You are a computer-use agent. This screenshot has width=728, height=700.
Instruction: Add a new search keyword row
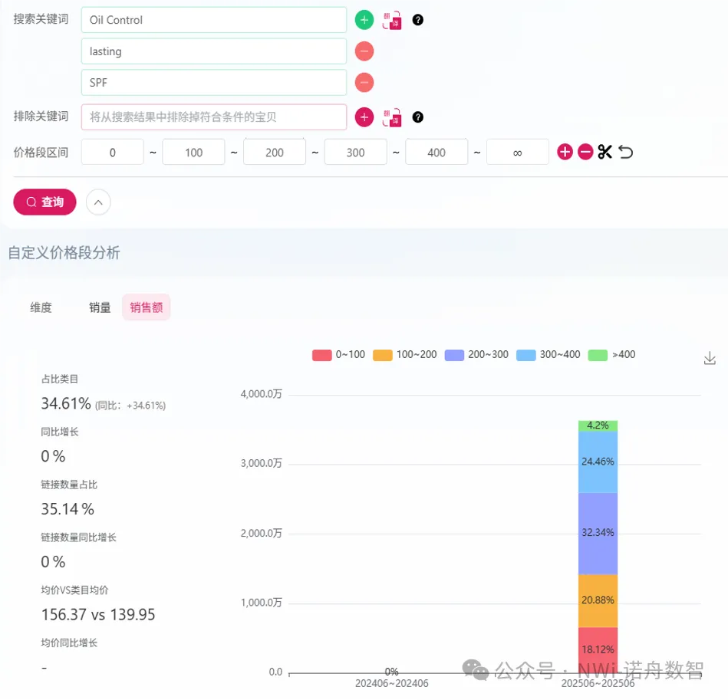point(364,20)
